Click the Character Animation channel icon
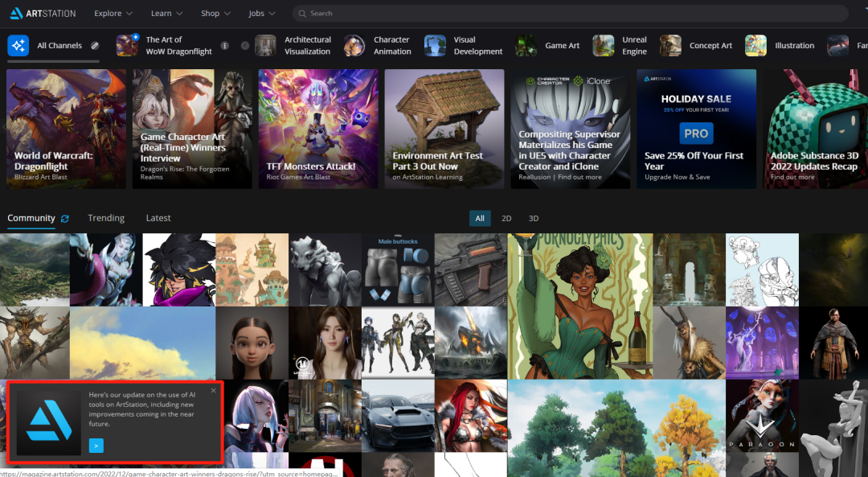 pyautogui.click(x=354, y=45)
